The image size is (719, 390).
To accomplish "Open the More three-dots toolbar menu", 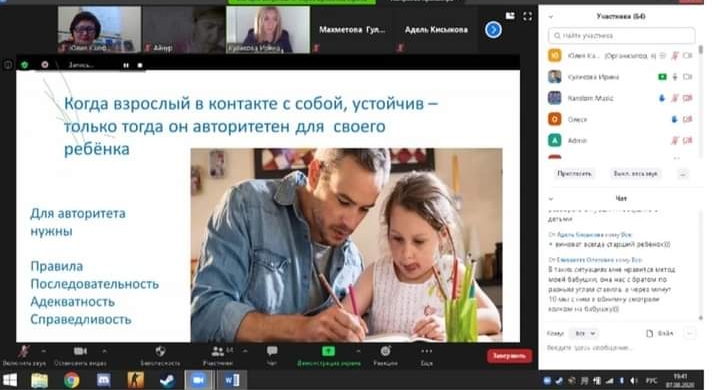I will pos(426,356).
